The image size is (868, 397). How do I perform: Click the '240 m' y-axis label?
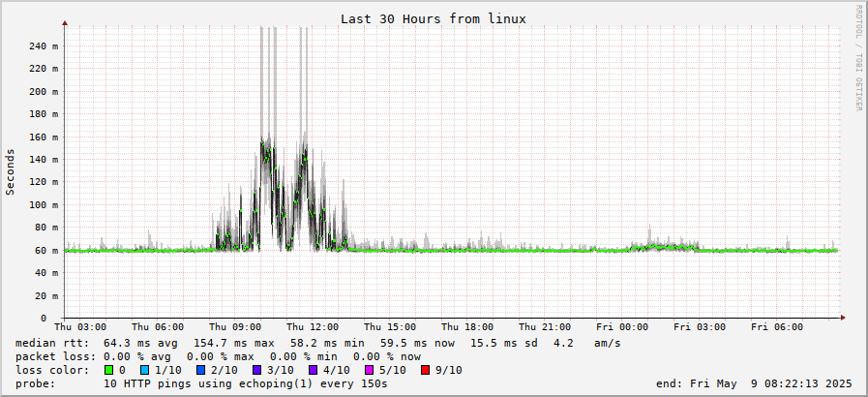[x=44, y=46]
